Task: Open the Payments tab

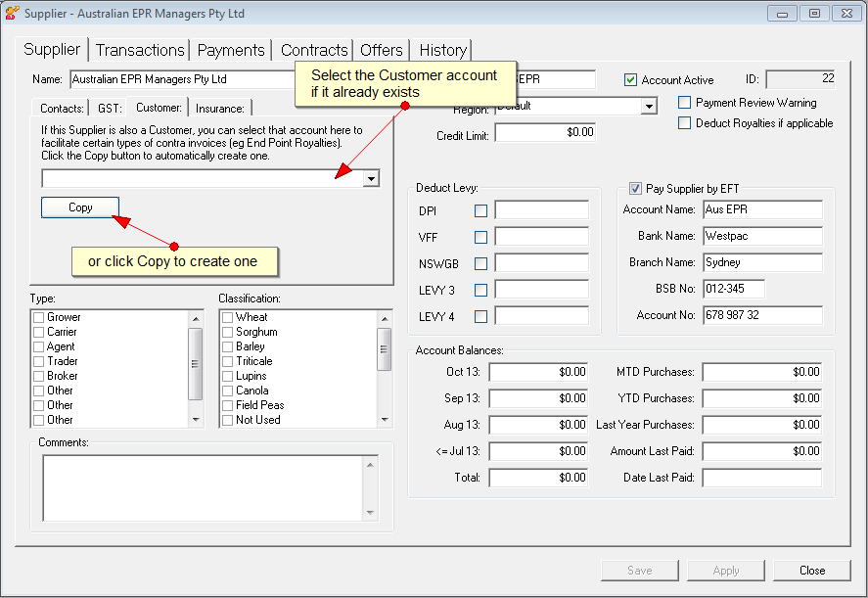Action: [x=231, y=50]
